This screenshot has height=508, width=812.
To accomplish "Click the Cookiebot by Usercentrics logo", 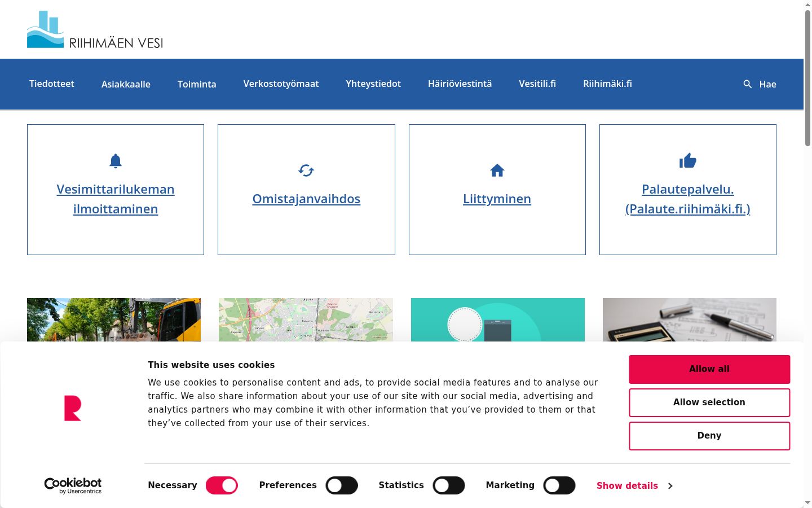I will (x=73, y=485).
